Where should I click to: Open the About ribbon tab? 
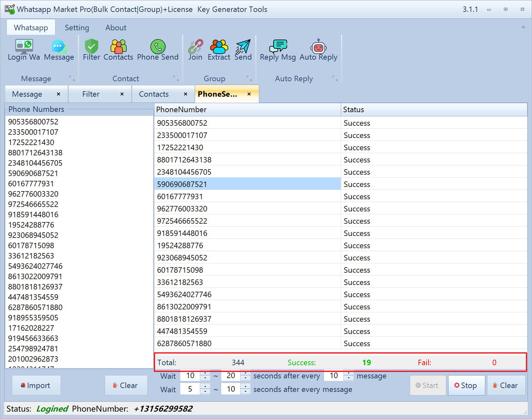tap(116, 28)
